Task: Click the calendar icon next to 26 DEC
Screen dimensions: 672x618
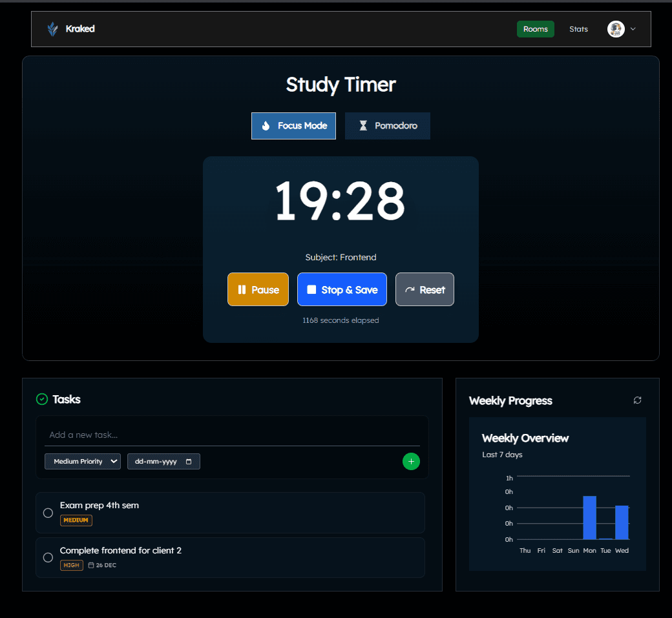Action: click(91, 566)
